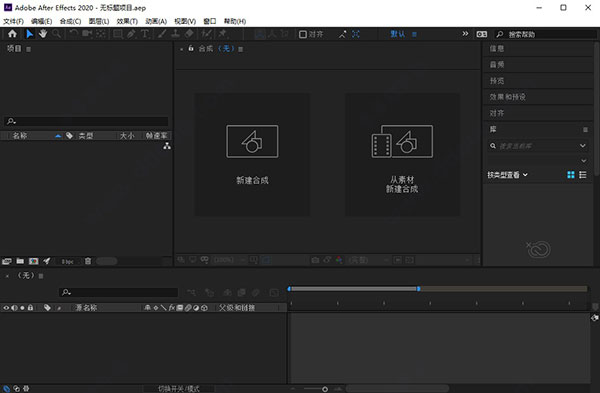This screenshot has height=393, width=600.
Task: Select the Pen tool
Action: pyautogui.click(x=131, y=34)
